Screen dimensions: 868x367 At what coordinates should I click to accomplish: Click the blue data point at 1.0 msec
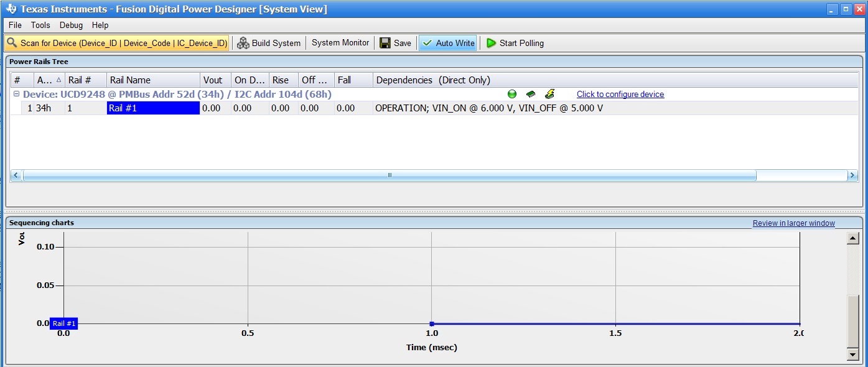[432, 323]
